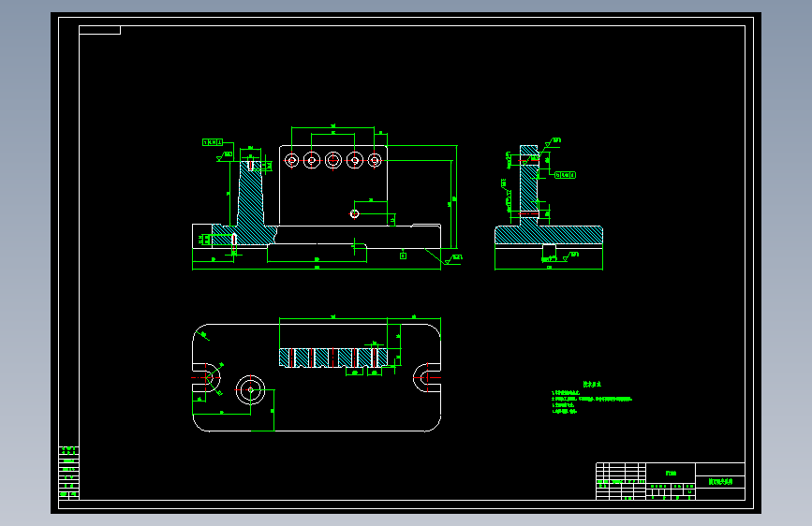Screen dimensions: 812x526
Task: Select the hatched base section of the right side view
Action: pos(549,235)
